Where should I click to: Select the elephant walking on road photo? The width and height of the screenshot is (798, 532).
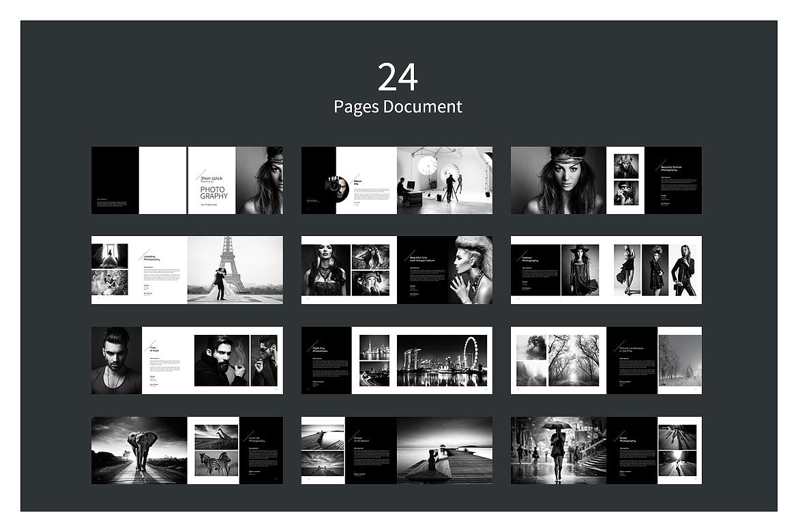139,450
